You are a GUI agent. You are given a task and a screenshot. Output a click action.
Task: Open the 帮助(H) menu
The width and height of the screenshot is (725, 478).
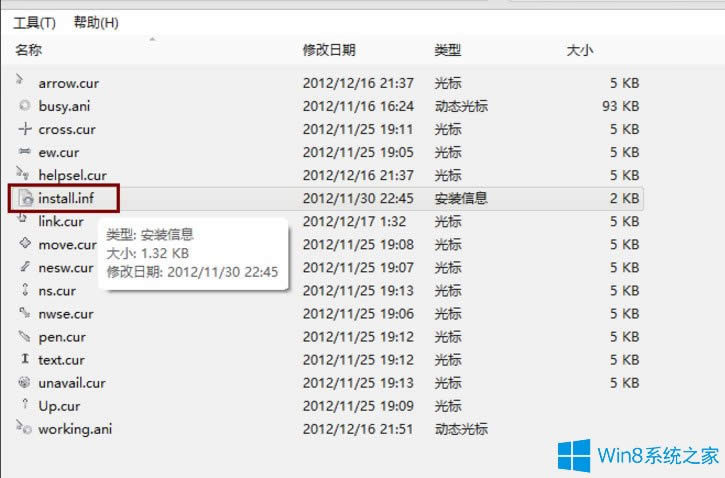(x=96, y=22)
